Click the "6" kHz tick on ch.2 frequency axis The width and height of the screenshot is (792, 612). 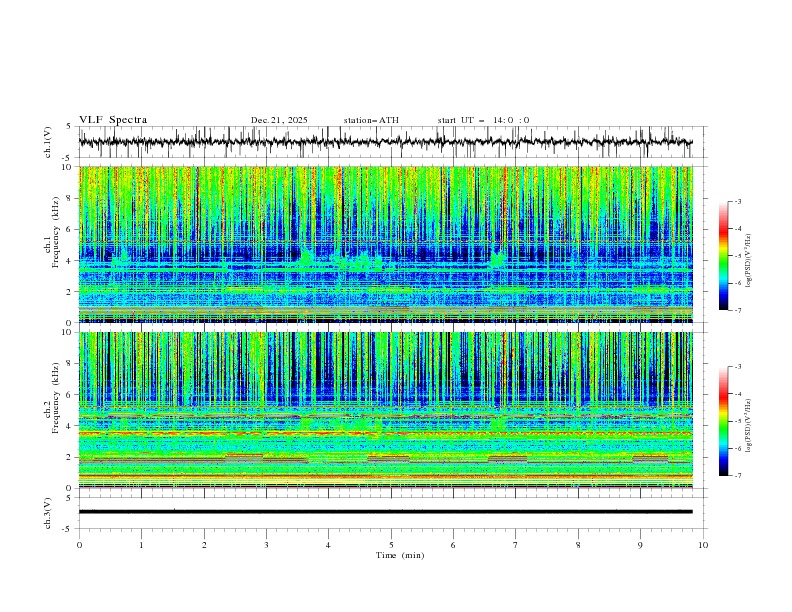coord(71,394)
